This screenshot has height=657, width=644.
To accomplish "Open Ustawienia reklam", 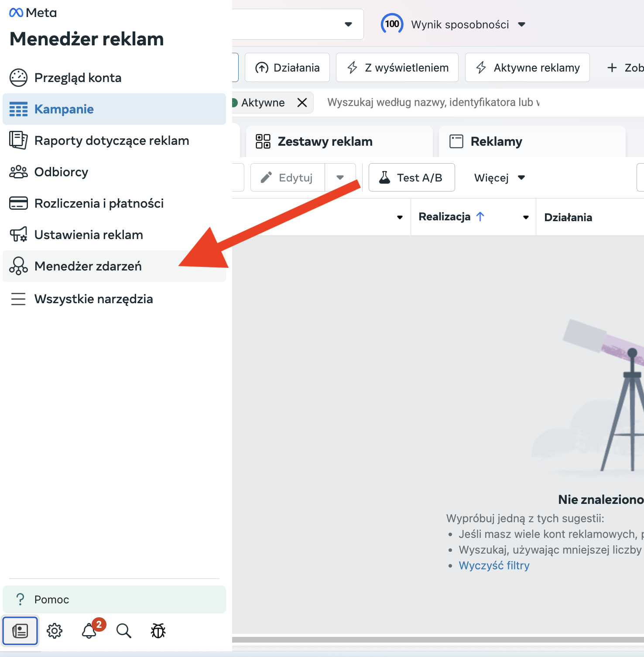I will click(114, 235).
